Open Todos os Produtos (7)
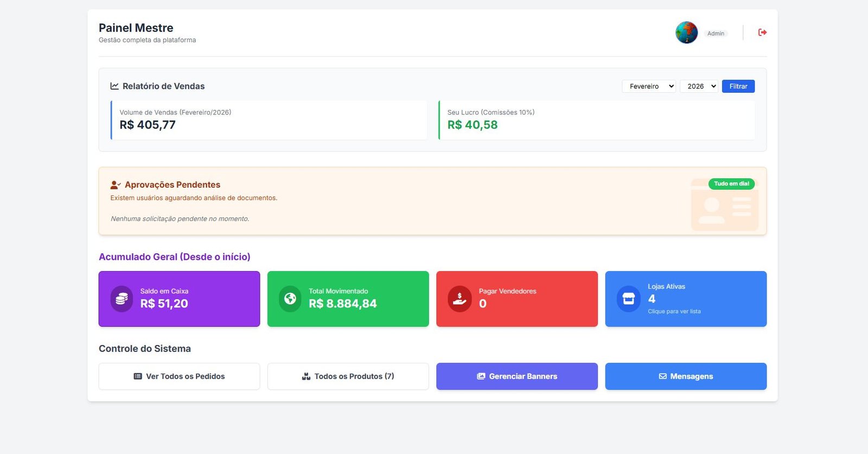The height and width of the screenshot is (454, 868). point(348,376)
